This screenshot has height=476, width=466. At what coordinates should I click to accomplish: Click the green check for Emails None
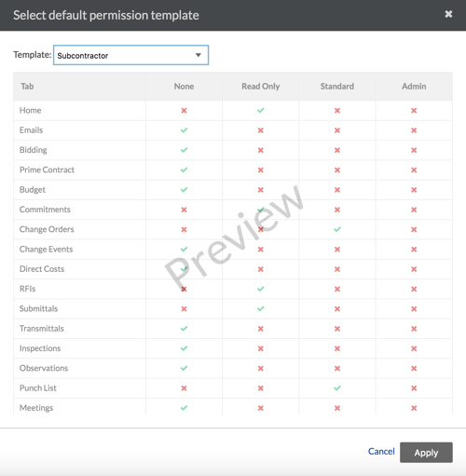point(184,130)
